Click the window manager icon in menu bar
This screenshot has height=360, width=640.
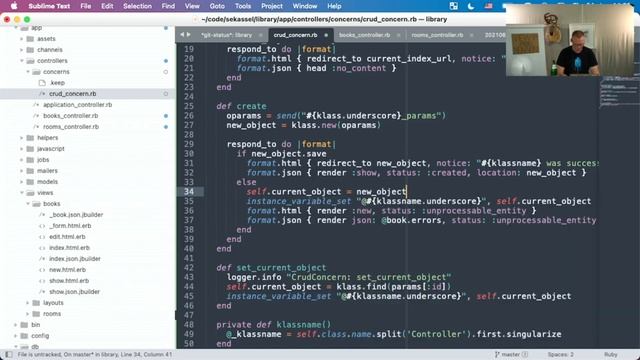pos(453,6)
